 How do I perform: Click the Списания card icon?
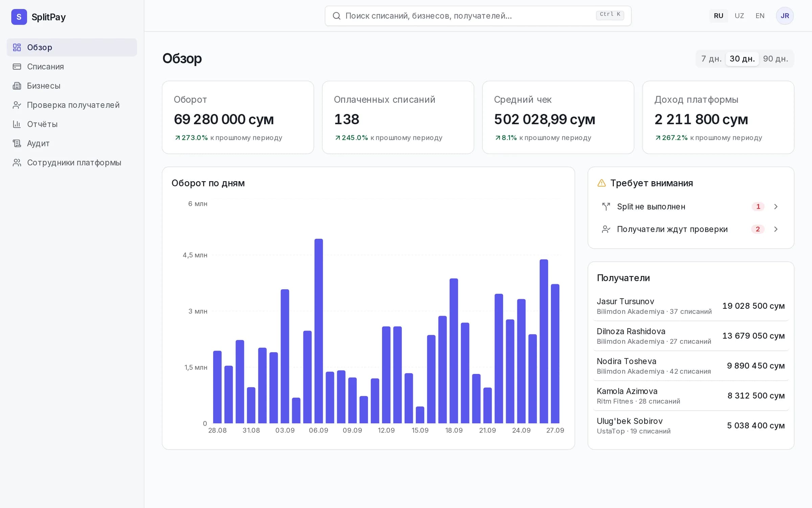pos(17,67)
